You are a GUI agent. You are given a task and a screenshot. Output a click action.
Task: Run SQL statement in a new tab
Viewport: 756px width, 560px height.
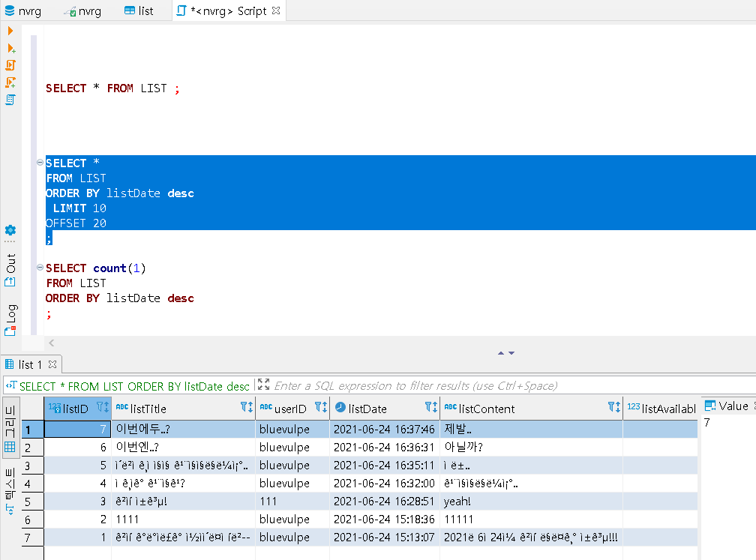pyautogui.click(x=11, y=48)
